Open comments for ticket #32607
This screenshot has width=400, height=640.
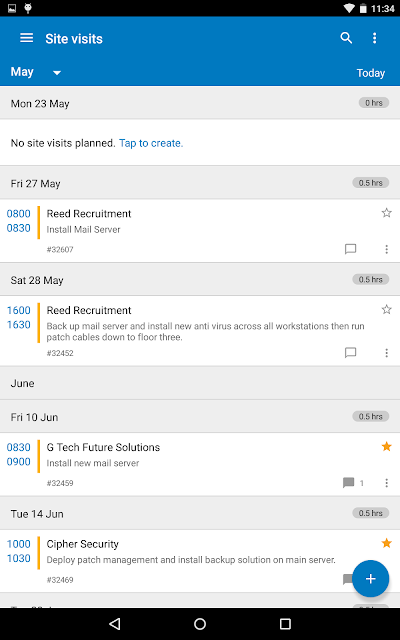[351, 249]
